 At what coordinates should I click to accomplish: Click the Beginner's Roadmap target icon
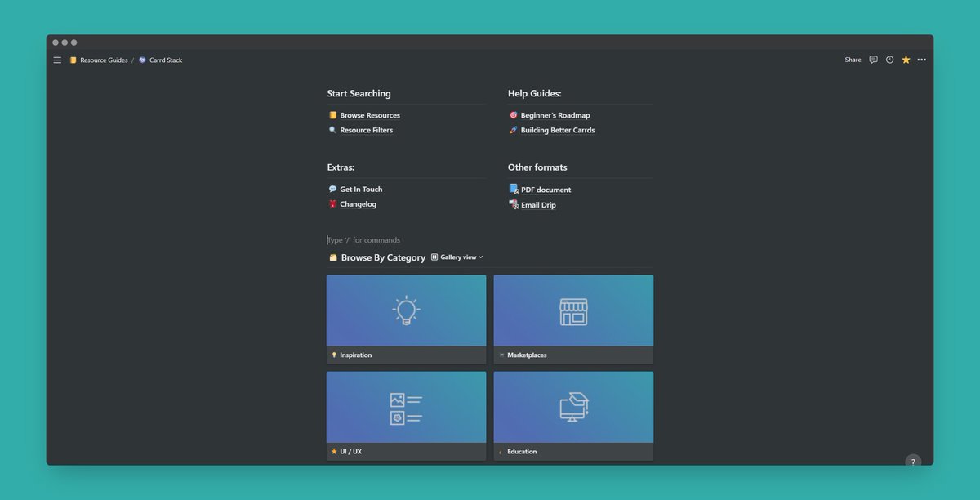[x=513, y=115]
